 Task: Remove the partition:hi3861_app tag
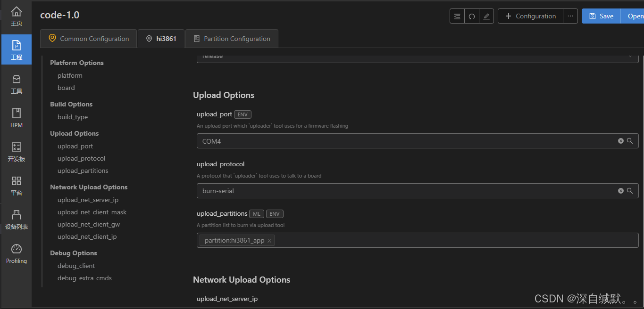[x=269, y=241]
